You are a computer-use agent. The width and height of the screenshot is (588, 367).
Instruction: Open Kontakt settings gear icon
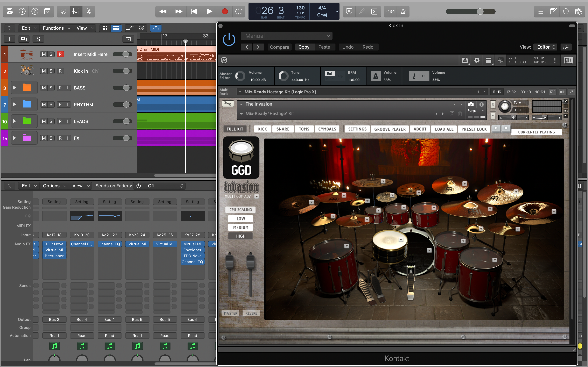pos(477,60)
